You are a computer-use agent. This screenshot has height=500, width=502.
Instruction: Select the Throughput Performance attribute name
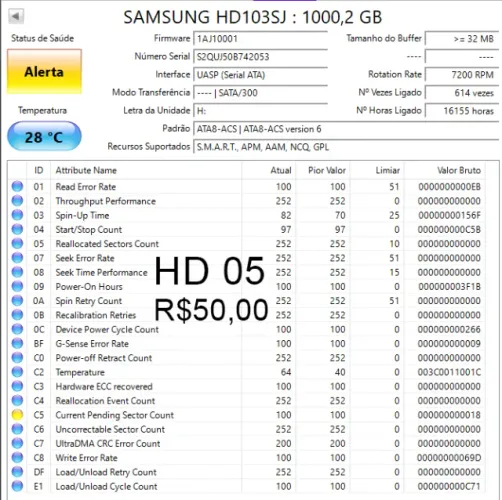tap(106, 201)
